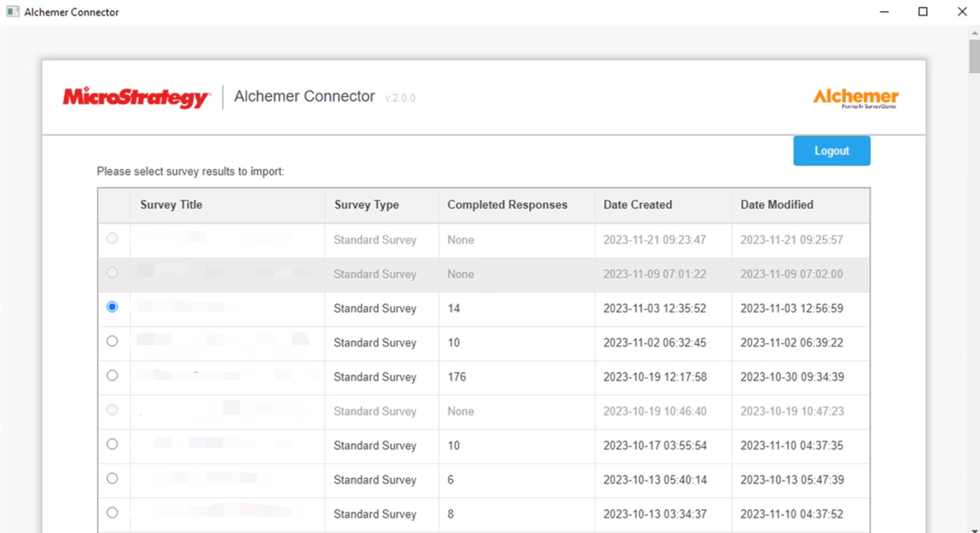Image resolution: width=980 pixels, height=533 pixels.
Task: Close the Alchemer Connector window
Action: click(x=962, y=12)
